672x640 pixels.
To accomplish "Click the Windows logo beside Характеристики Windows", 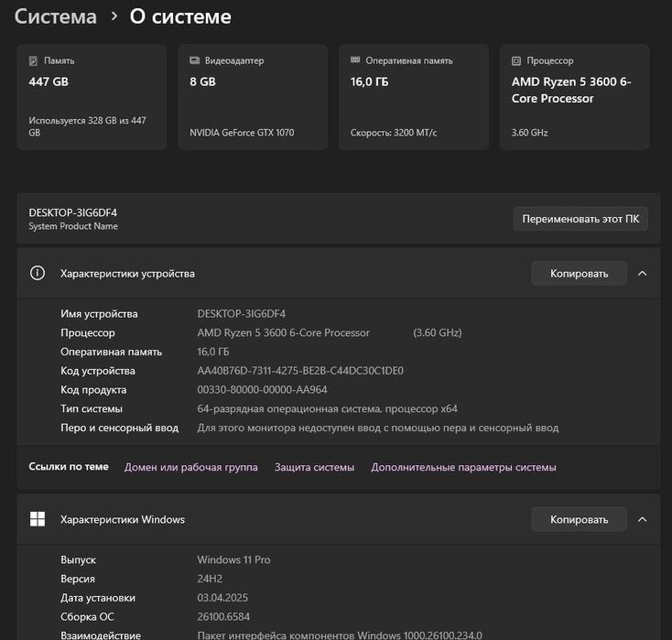I will 38,519.
